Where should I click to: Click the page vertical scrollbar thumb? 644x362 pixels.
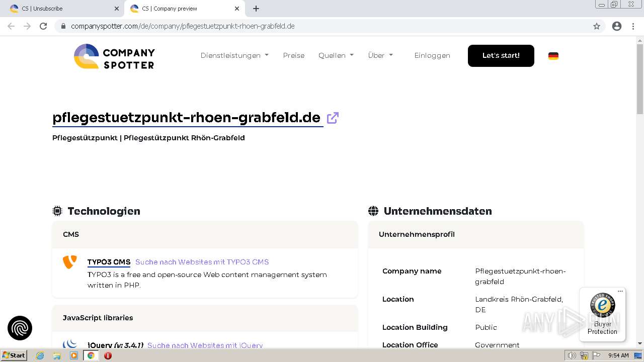point(640,79)
